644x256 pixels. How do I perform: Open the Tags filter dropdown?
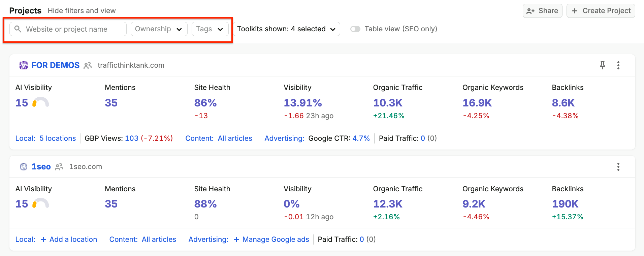coord(210,29)
